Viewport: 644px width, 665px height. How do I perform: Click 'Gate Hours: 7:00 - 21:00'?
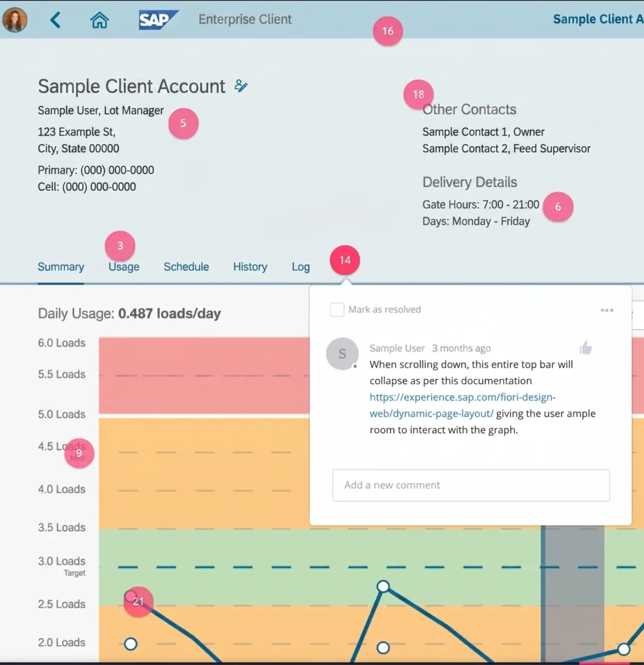tap(480, 205)
